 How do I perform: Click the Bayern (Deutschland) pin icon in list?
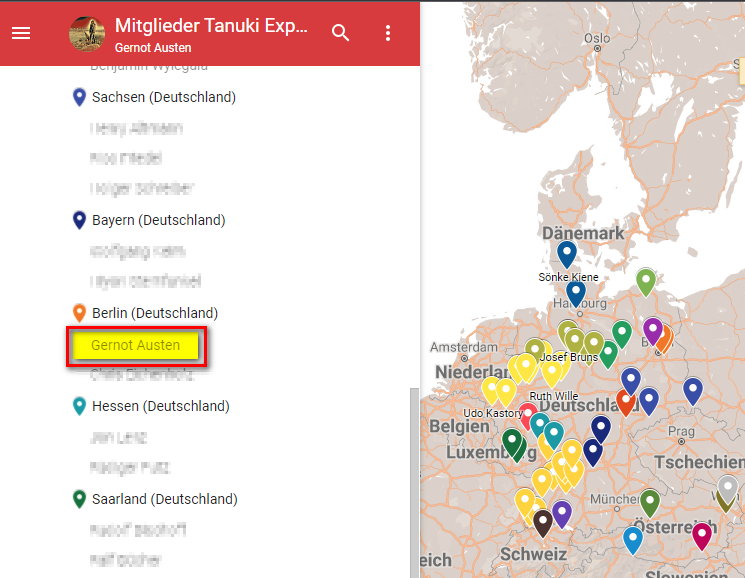pyautogui.click(x=80, y=220)
